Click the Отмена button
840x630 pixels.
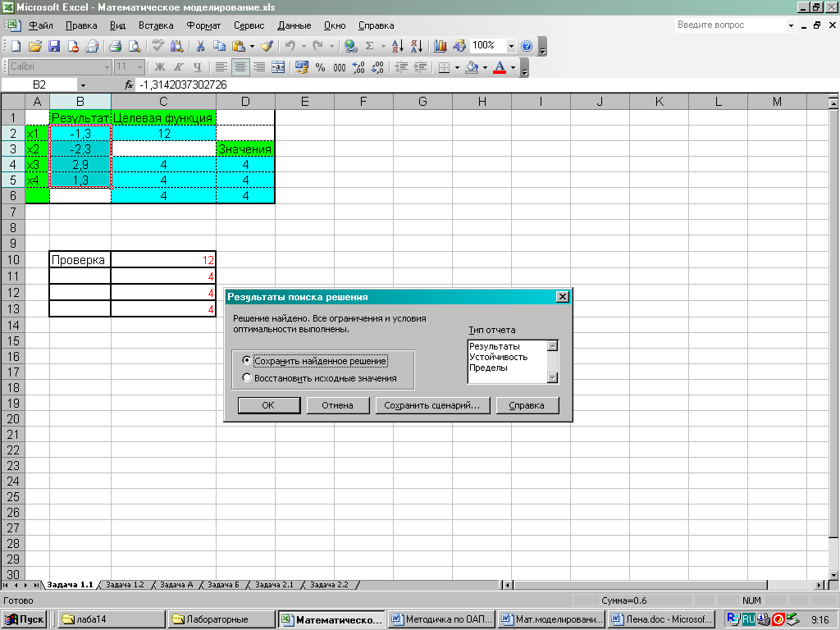337,405
